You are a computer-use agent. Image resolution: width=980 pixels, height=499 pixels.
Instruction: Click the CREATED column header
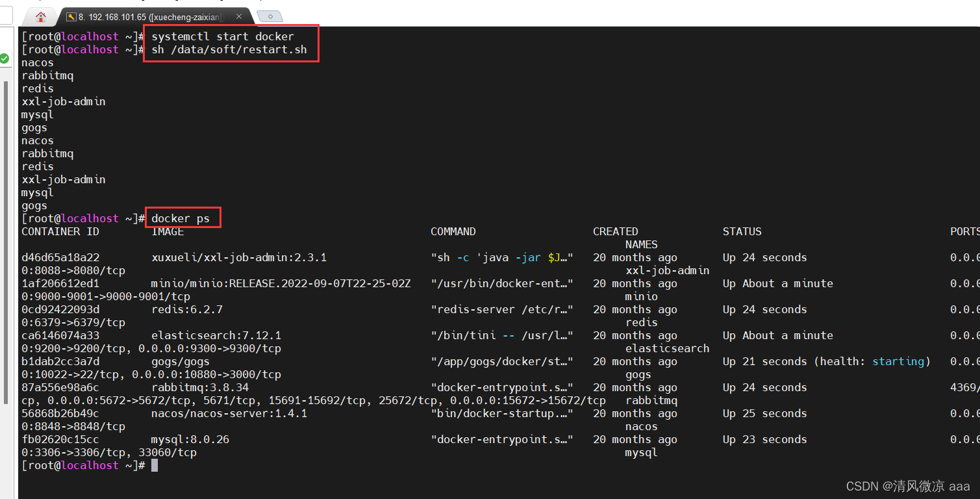point(616,231)
